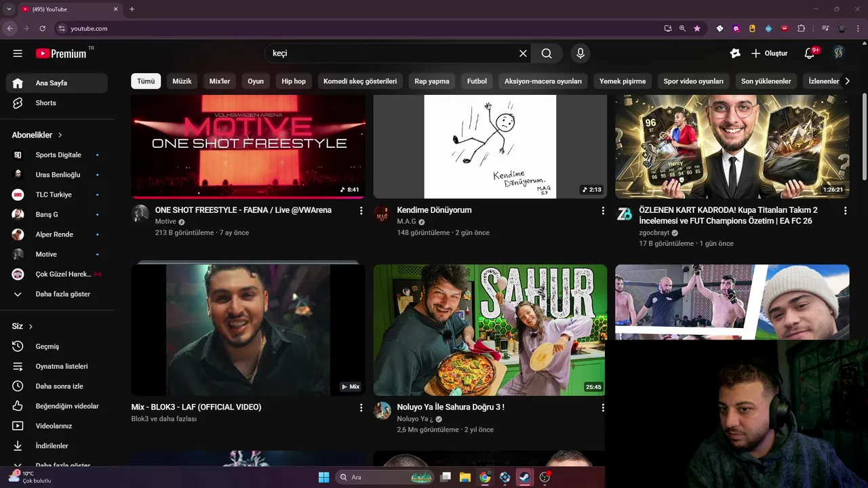Go back with the browser back arrow

click(x=9, y=28)
